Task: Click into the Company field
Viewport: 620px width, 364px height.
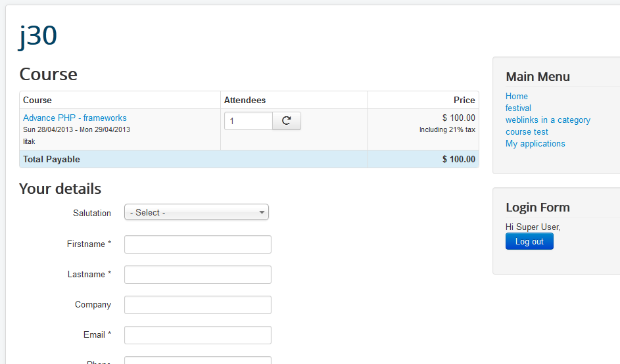Action: coord(197,305)
